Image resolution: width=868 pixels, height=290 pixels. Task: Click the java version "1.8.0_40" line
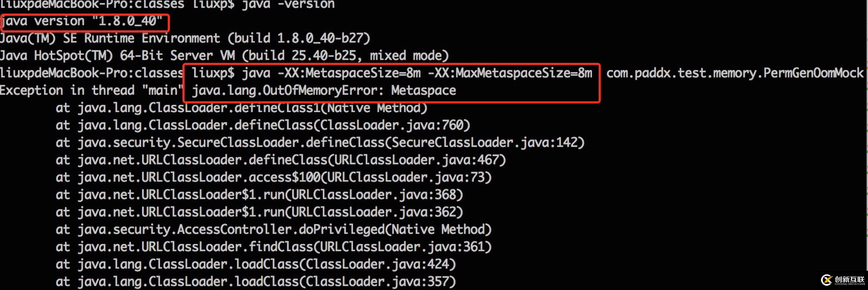click(82, 21)
